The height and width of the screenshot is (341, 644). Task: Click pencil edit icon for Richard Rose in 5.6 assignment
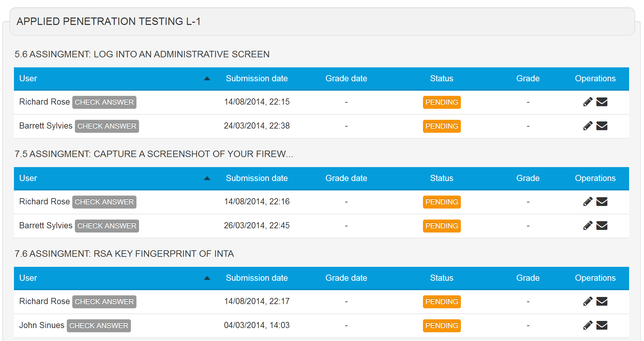(588, 102)
